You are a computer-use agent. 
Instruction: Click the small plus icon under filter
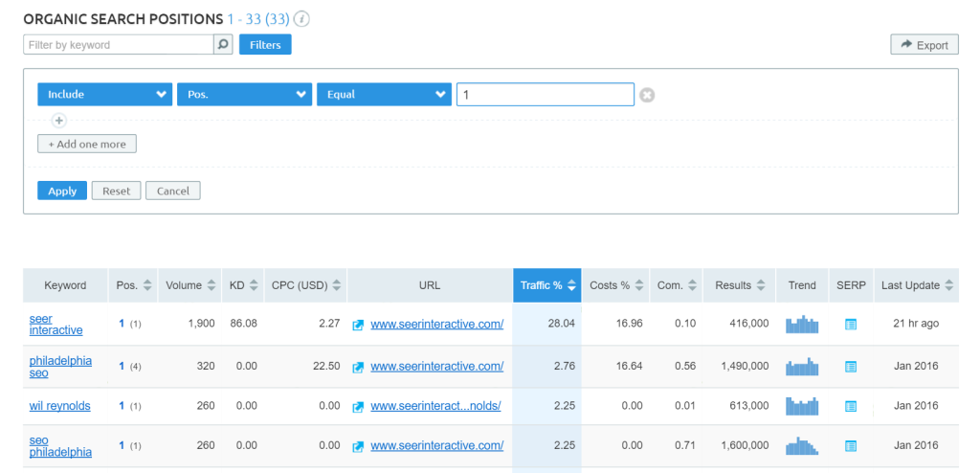click(x=58, y=121)
